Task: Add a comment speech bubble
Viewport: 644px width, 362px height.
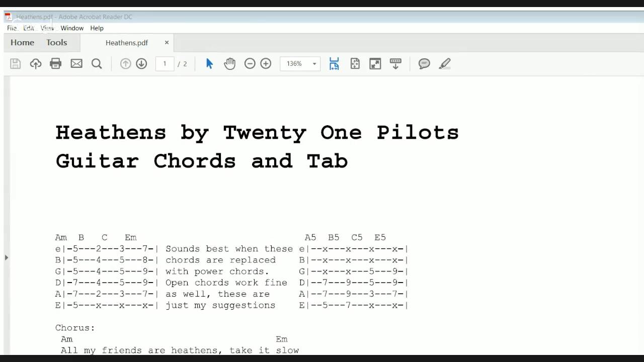Action: pyautogui.click(x=424, y=64)
